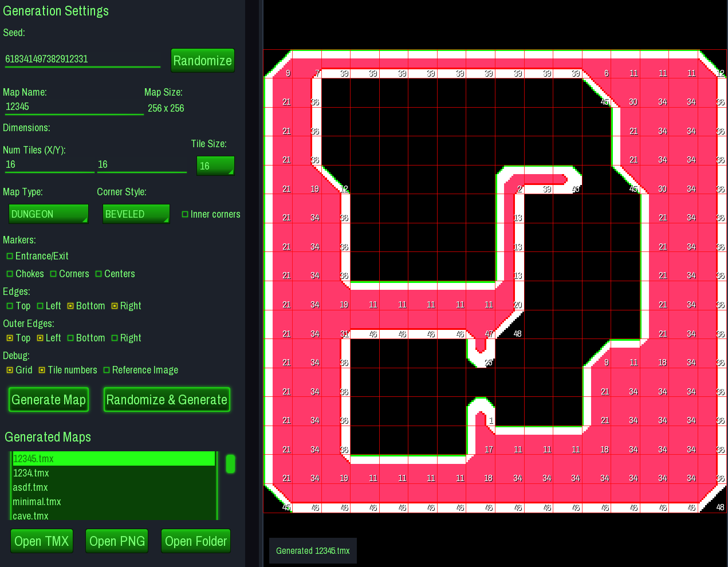Image resolution: width=728 pixels, height=567 pixels.
Task: Click the 'Generated 12345.tmx' status message
Action: (313, 551)
